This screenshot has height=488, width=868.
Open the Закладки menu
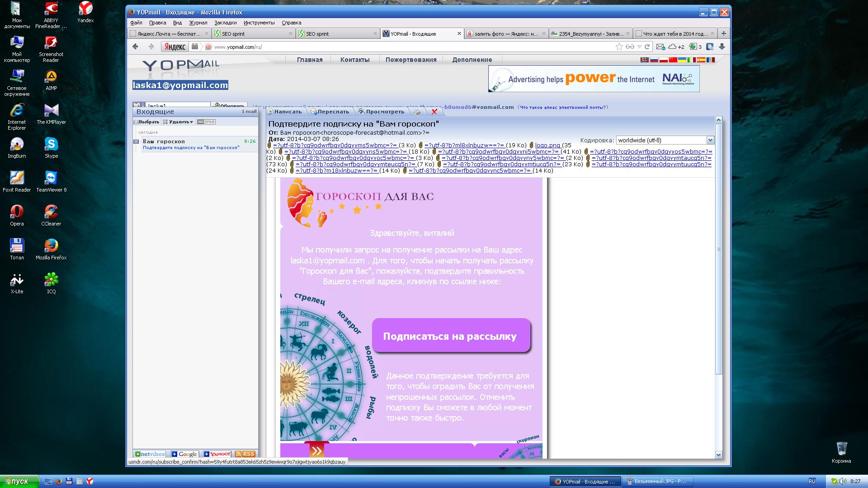(225, 23)
